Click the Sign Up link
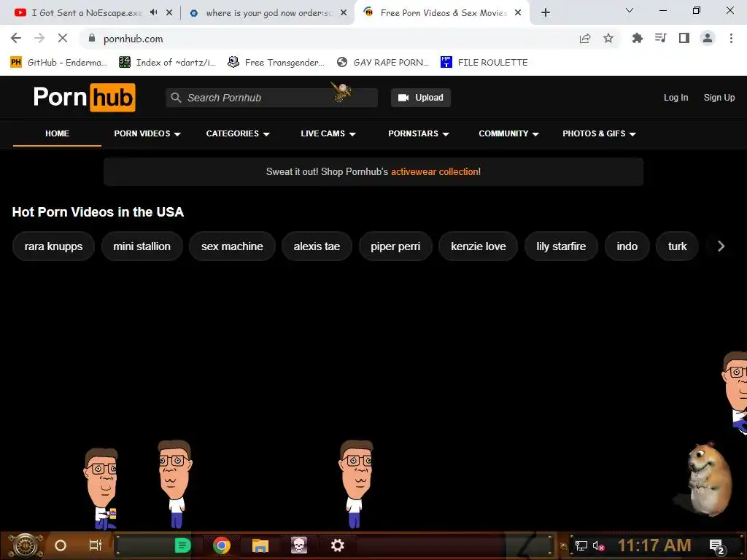The image size is (747, 560). pos(719,98)
